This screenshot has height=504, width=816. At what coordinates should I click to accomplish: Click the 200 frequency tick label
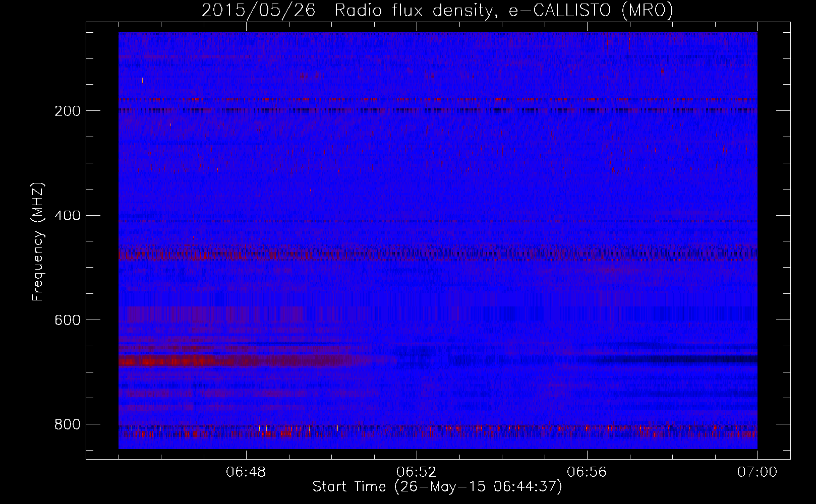[x=67, y=111]
